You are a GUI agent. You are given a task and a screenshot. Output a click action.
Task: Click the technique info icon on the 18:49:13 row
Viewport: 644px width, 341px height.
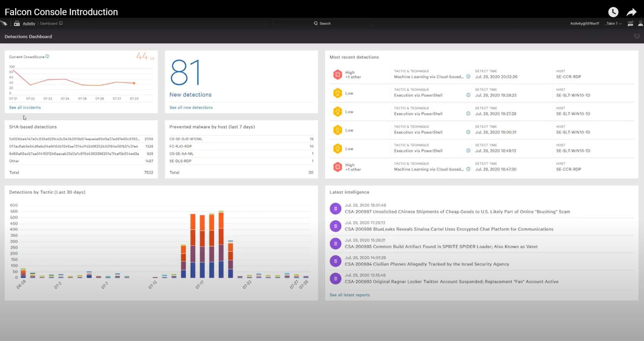[468, 151]
